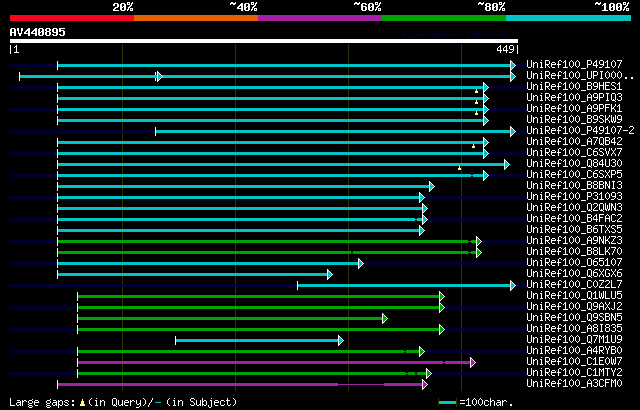Select the UniRef100_B8BNI3 label

pos(574,186)
